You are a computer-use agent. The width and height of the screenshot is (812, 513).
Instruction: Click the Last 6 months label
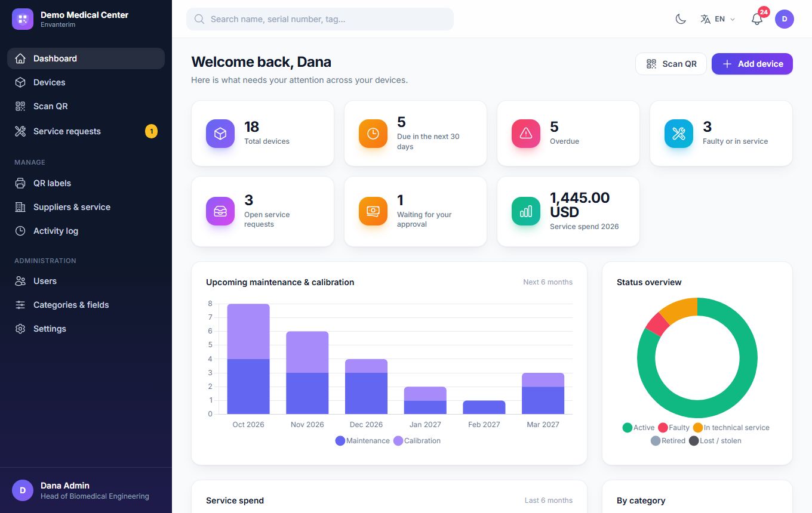pyautogui.click(x=548, y=500)
